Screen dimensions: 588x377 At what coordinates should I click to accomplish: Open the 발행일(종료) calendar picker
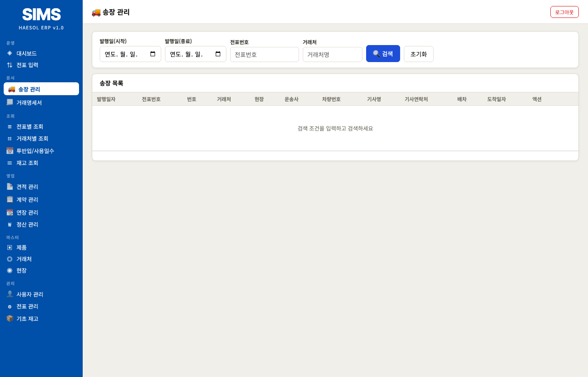tap(218, 54)
